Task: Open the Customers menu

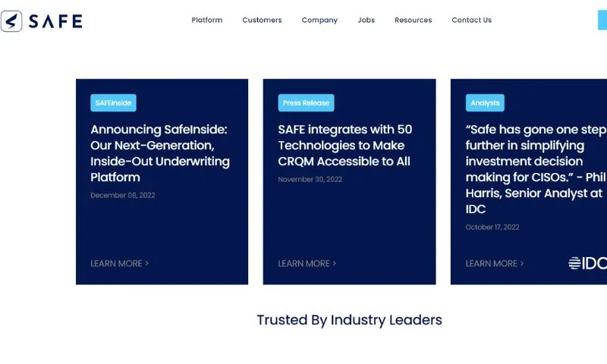Action: pyautogui.click(x=262, y=20)
